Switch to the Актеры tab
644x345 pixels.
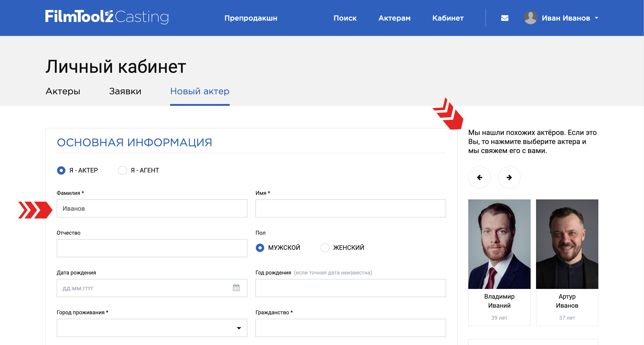point(63,91)
